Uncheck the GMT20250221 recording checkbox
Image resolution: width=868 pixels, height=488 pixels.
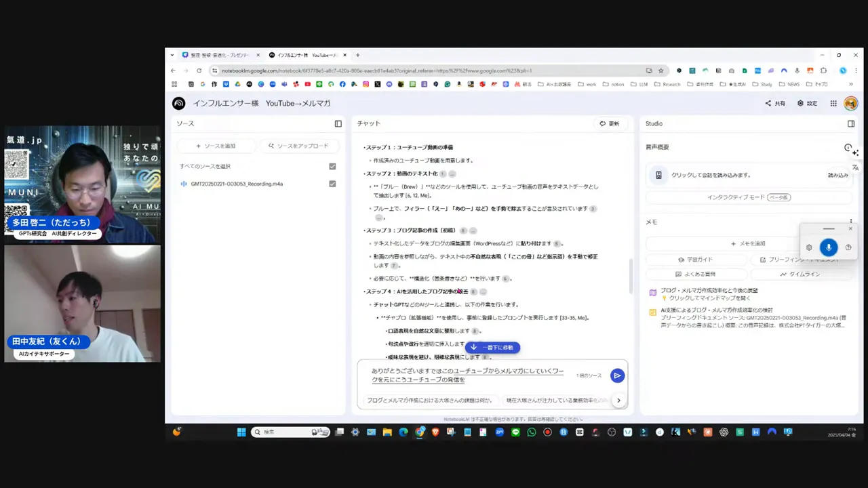coord(332,184)
